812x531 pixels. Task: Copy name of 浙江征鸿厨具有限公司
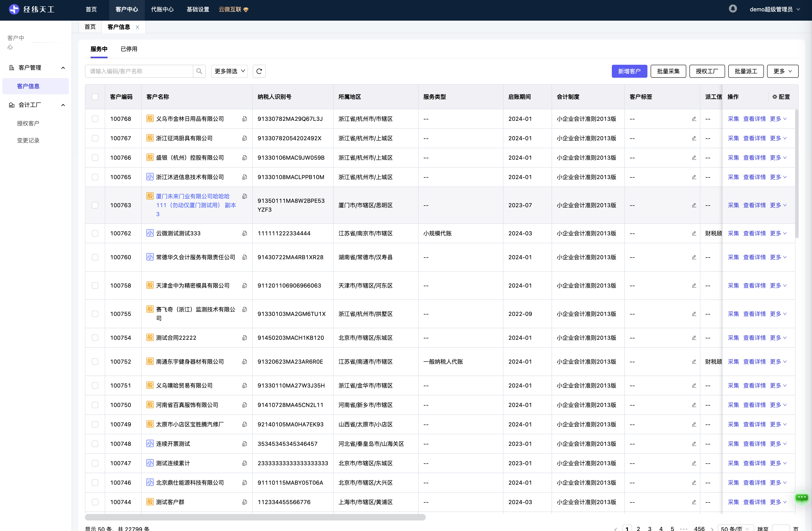pos(245,138)
